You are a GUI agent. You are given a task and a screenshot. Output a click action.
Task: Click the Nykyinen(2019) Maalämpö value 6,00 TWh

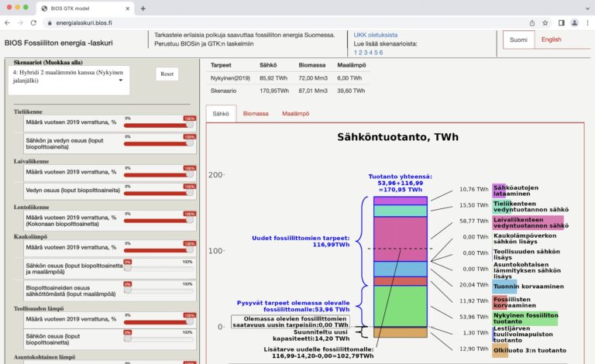click(x=349, y=78)
